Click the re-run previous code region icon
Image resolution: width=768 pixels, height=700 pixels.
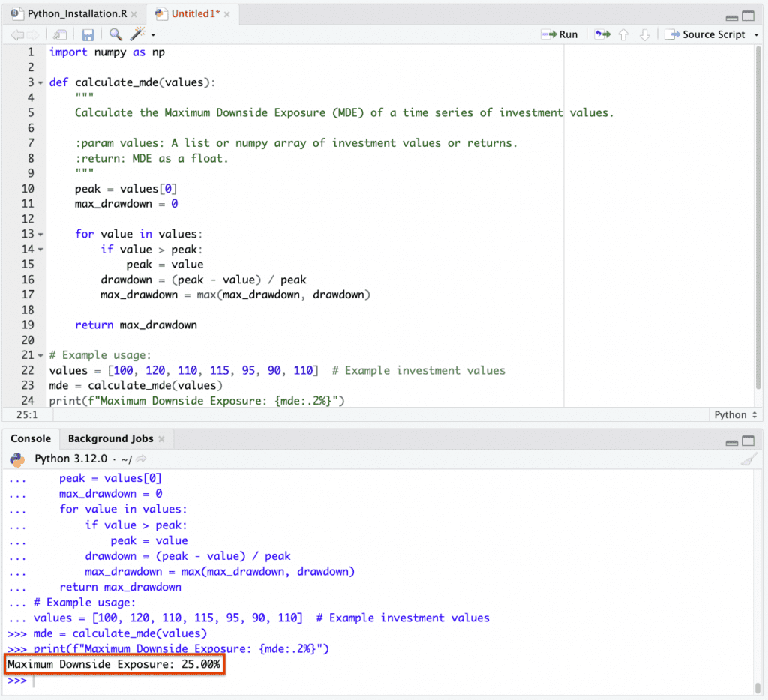coord(602,34)
